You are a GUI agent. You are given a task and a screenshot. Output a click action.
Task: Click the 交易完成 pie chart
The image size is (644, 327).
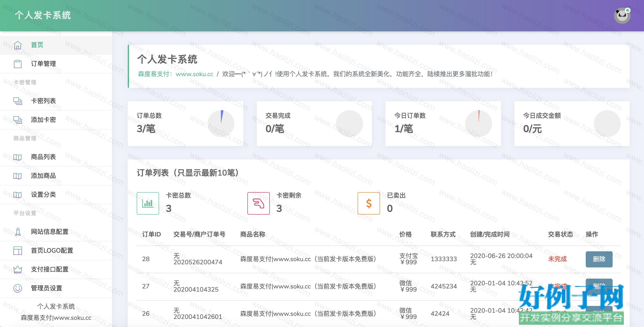[350, 123]
